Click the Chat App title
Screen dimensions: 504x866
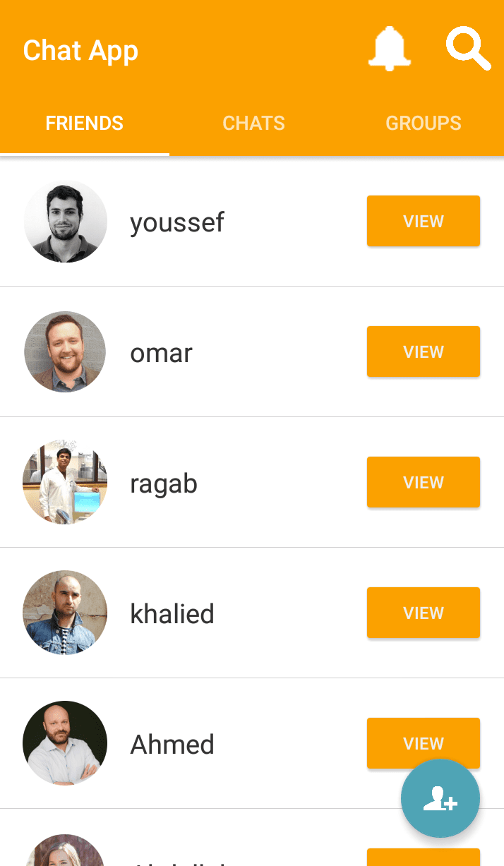[x=80, y=51]
